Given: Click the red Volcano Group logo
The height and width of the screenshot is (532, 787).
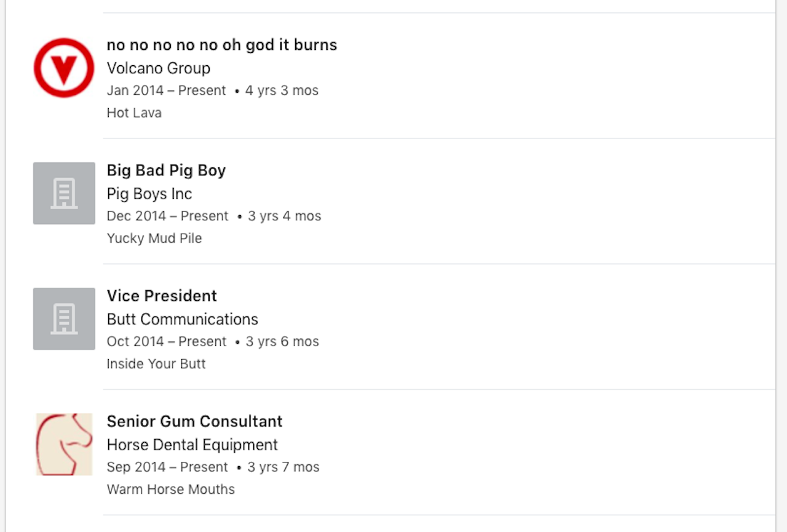Looking at the screenshot, I should [64, 68].
